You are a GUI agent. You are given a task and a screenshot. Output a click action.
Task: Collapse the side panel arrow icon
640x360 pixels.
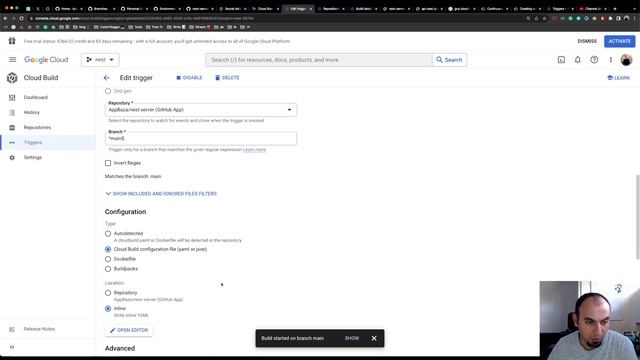tap(12, 347)
